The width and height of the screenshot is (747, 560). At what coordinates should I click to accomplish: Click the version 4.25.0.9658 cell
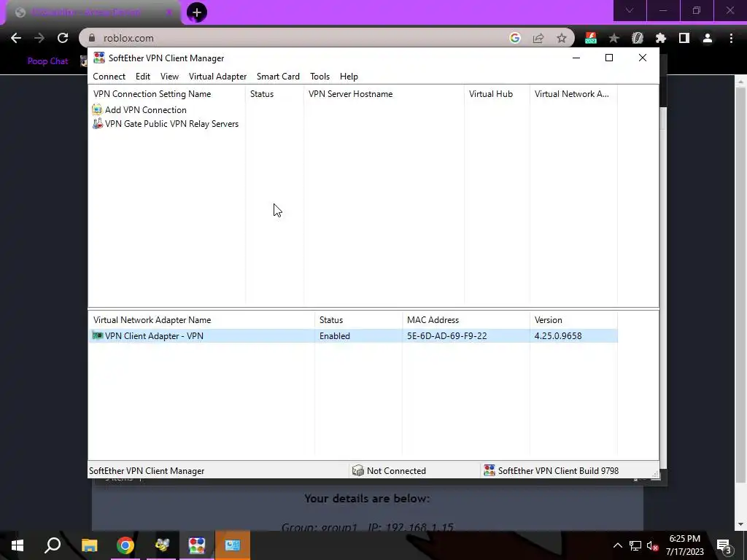[558, 335]
